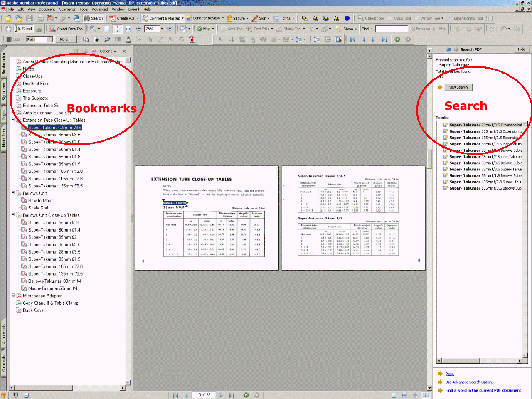Set Actual Size page view
The height and width of the screenshot is (399, 532).
(107, 29)
